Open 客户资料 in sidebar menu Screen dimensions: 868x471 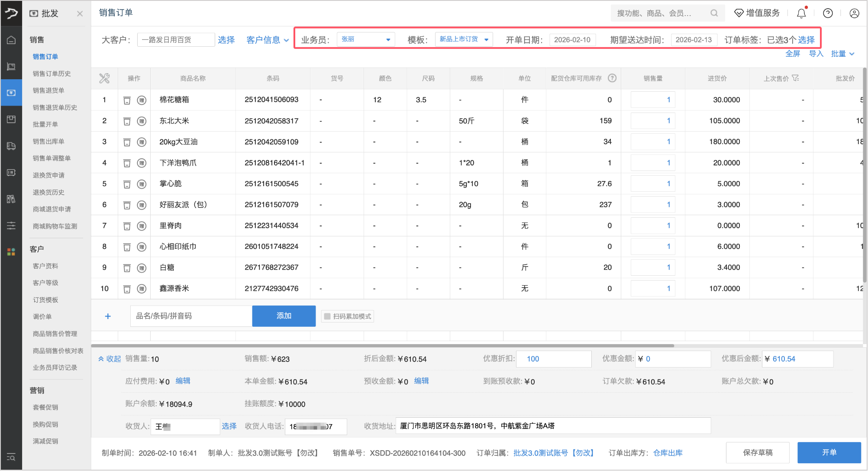[45, 266]
